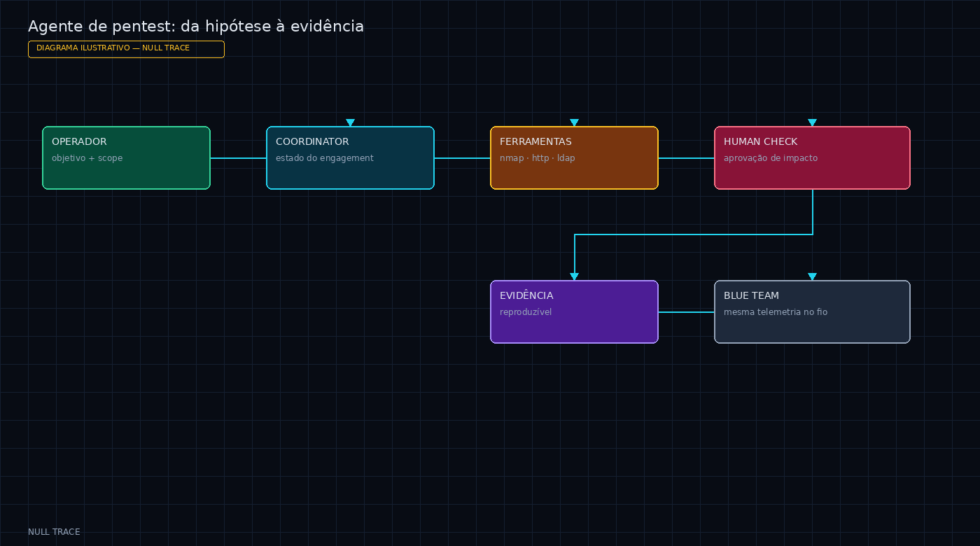Click the arrowhead above BLUE TEAM

[x=812, y=276]
